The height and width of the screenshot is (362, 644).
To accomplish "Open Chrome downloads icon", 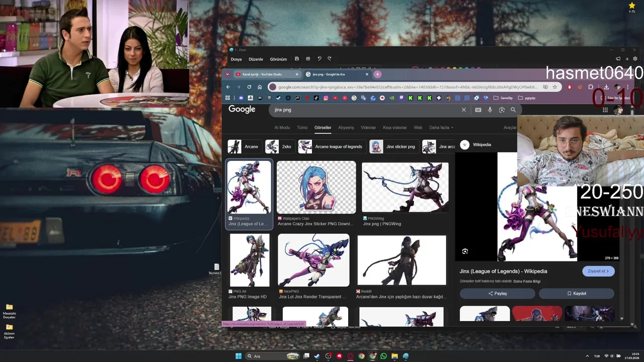I will (606, 87).
